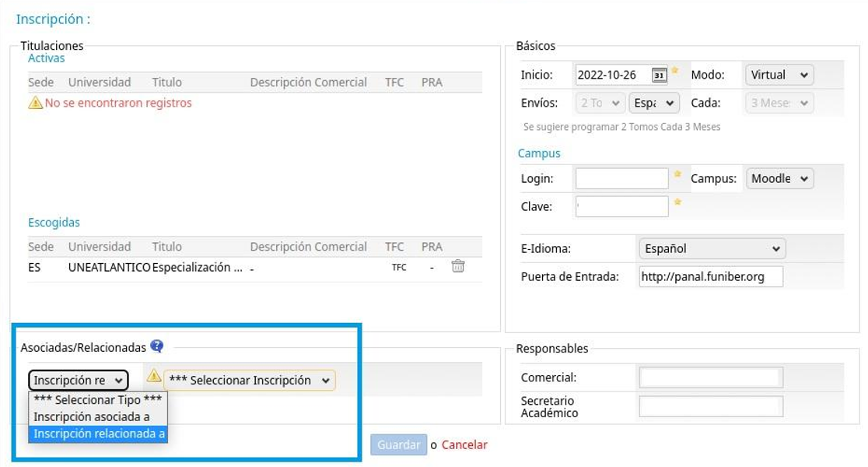Choose 'Inscripción asociada a' from the list
The image size is (868, 467).
[92, 416]
